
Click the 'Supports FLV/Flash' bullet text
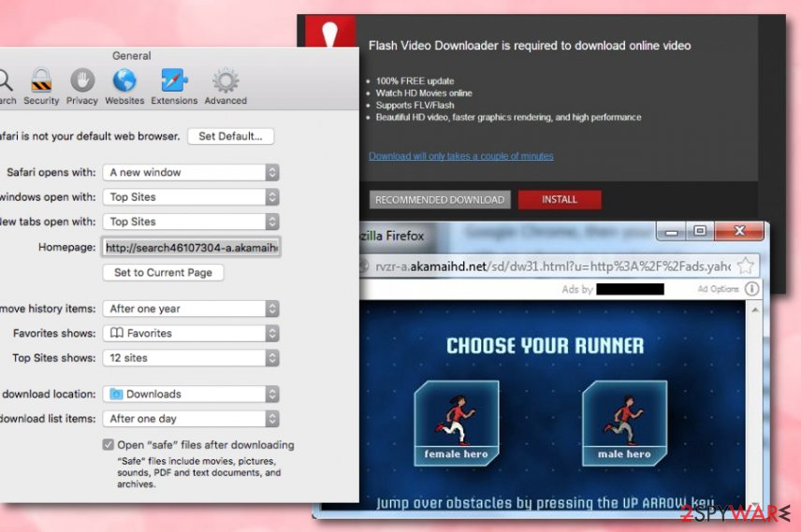(x=415, y=105)
